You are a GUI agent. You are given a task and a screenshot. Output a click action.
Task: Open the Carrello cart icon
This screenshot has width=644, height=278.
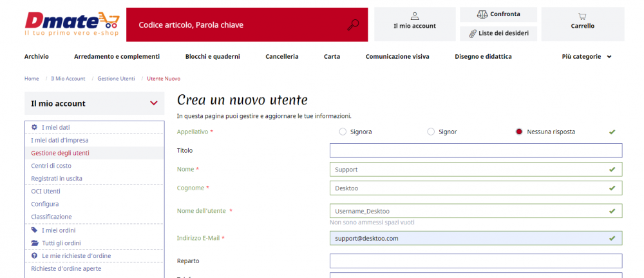point(582,17)
